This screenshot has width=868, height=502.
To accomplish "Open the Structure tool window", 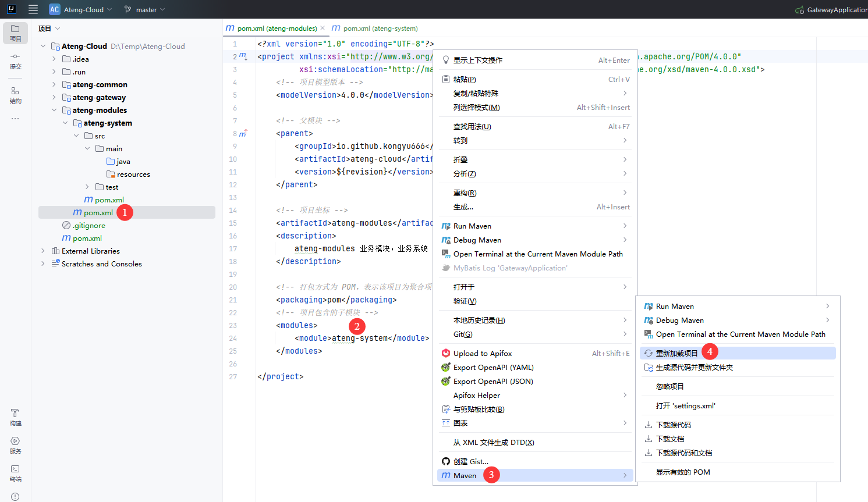I will point(16,95).
